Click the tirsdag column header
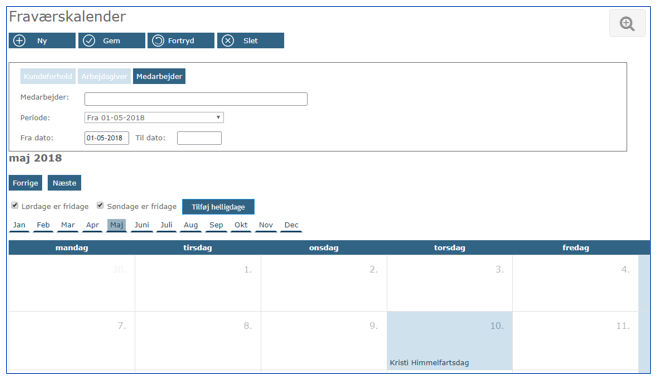This screenshot has width=660, height=387. click(x=197, y=248)
